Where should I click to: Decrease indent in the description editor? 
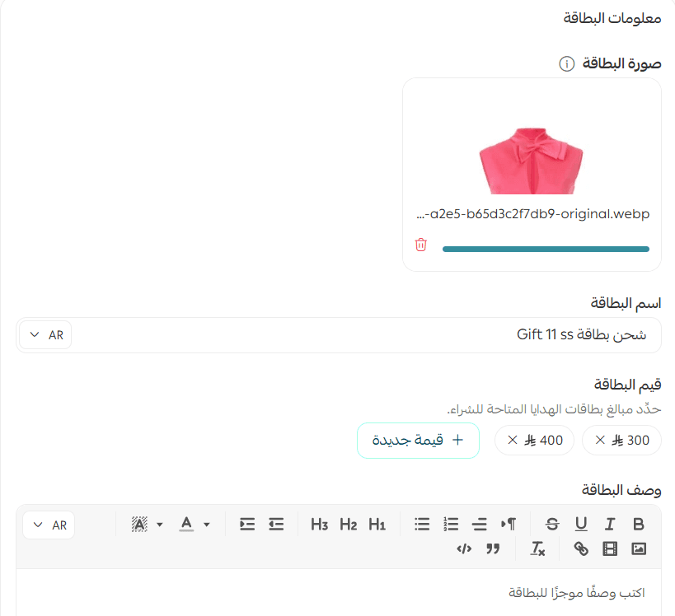tap(276, 524)
